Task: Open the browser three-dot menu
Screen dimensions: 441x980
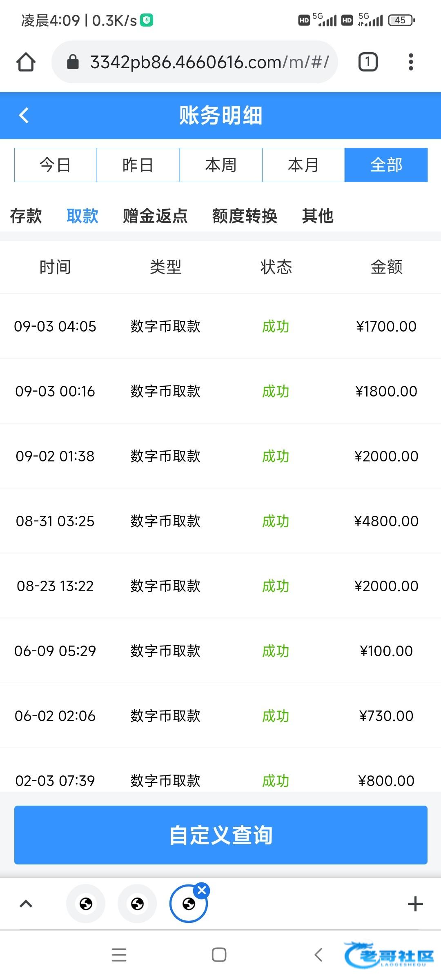Action: coord(411,62)
